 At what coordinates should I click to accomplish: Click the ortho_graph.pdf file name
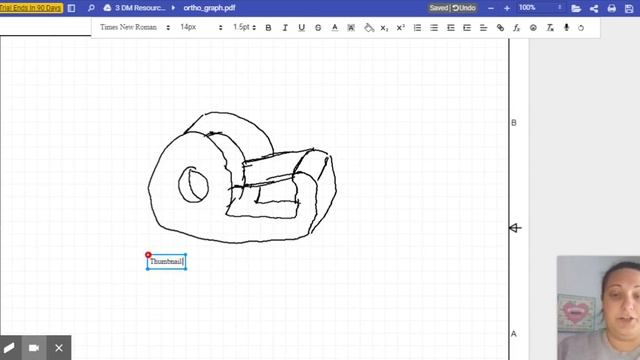coord(209,8)
